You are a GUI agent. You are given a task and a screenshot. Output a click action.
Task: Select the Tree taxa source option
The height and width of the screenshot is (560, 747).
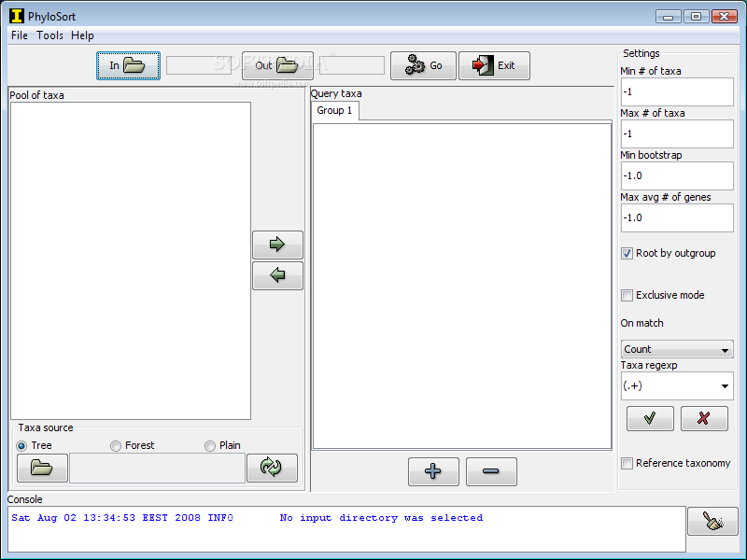coord(35,446)
